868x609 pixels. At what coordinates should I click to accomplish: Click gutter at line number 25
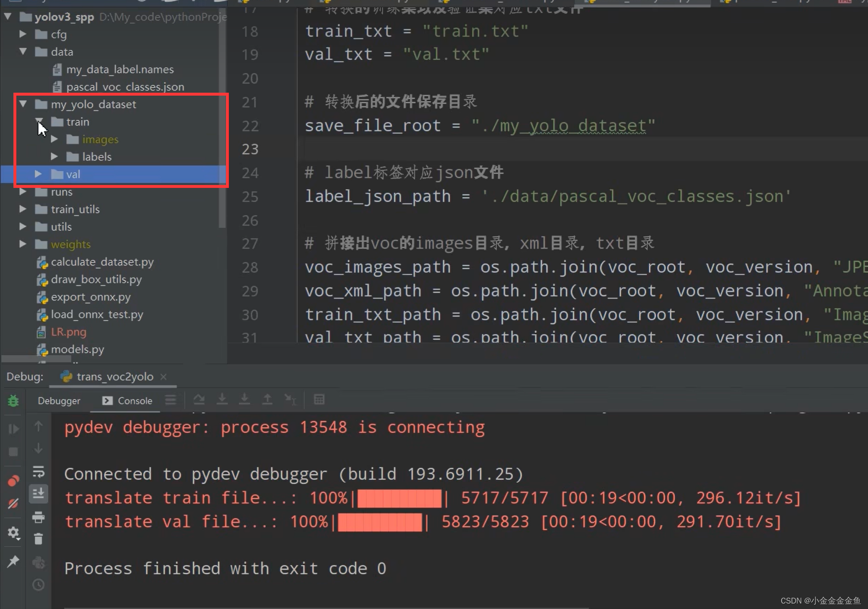coord(250,196)
